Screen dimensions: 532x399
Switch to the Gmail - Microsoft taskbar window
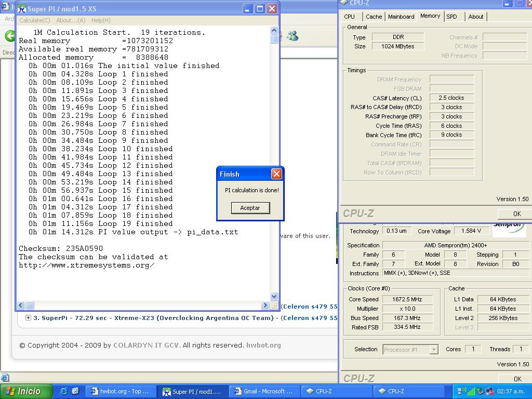264,391
